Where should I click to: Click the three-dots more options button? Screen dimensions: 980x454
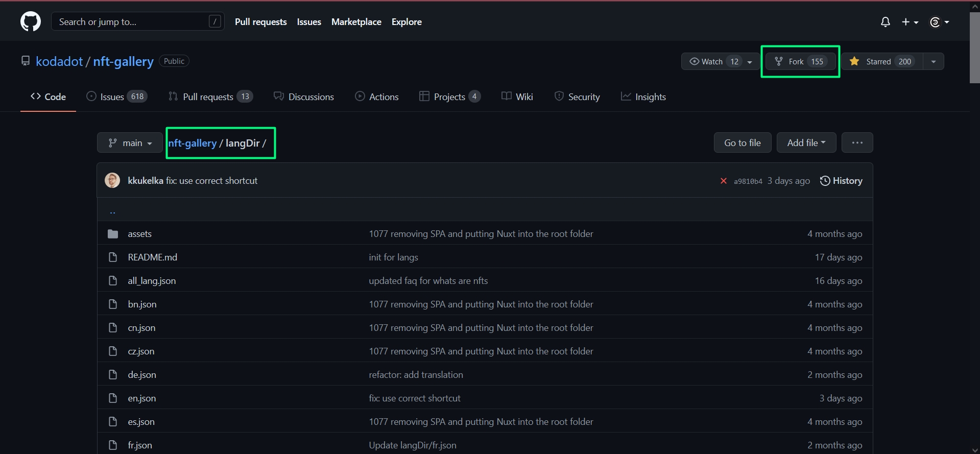point(857,143)
